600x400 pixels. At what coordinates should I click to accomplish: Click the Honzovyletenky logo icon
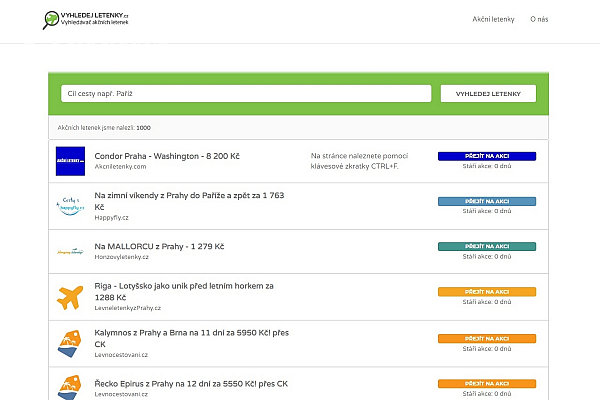click(70, 251)
